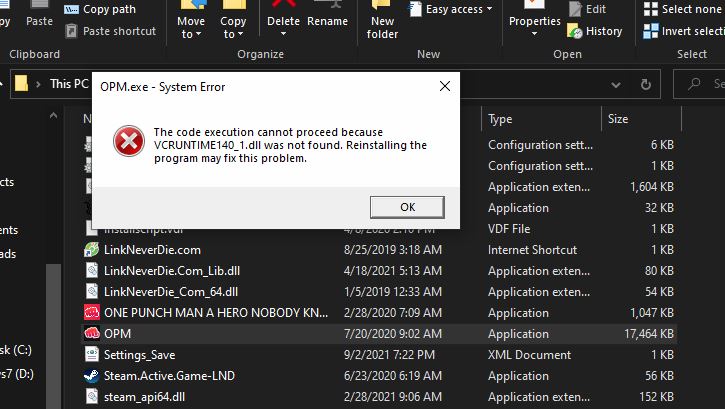Open the (D:) drive in navigation pane

17,373
